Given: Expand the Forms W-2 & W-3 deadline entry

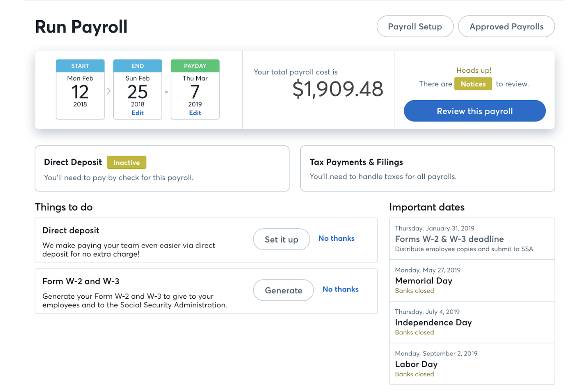Looking at the screenshot, I should click(x=471, y=238).
